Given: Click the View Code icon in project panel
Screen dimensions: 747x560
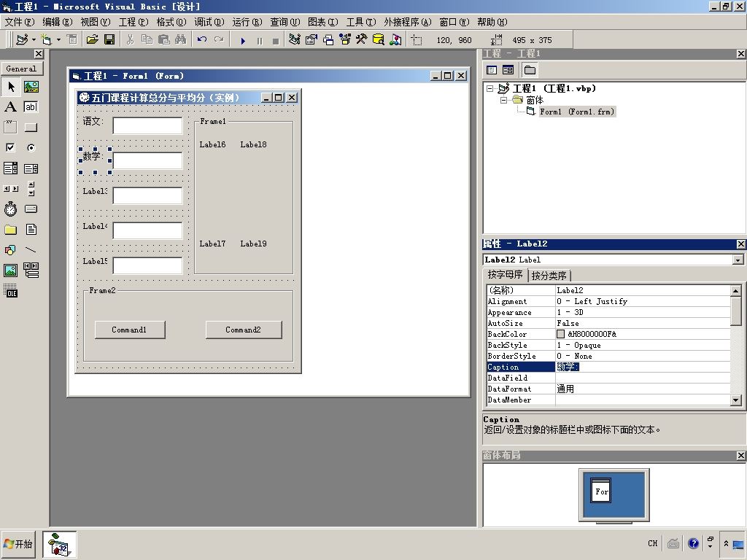Looking at the screenshot, I should coord(492,70).
